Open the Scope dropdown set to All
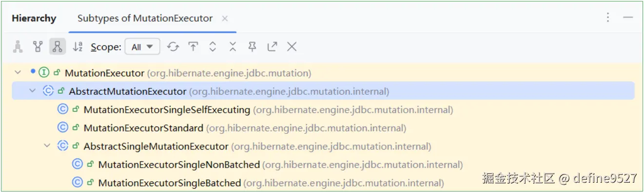Viewport: 644px width, 192px height. tap(142, 47)
